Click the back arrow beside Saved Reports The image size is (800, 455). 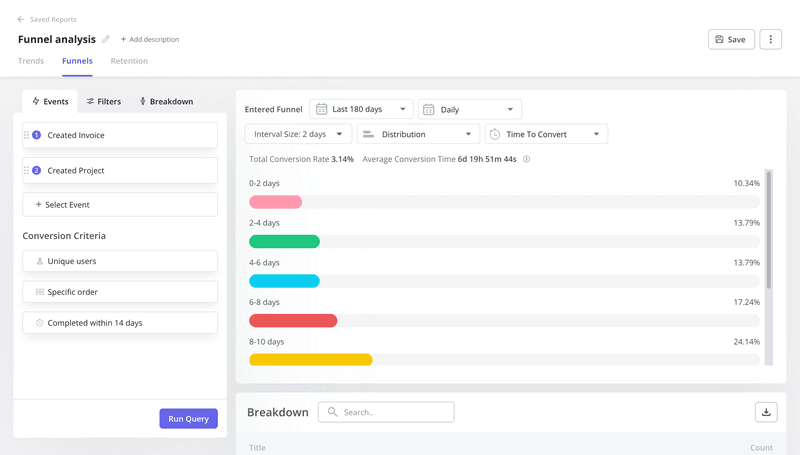point(21,19)
